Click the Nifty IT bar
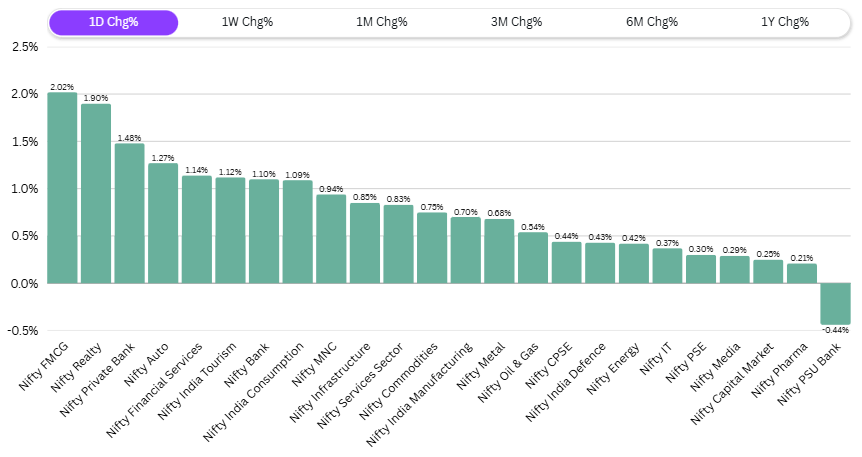 pyautogui.click(x=667, y=266)
